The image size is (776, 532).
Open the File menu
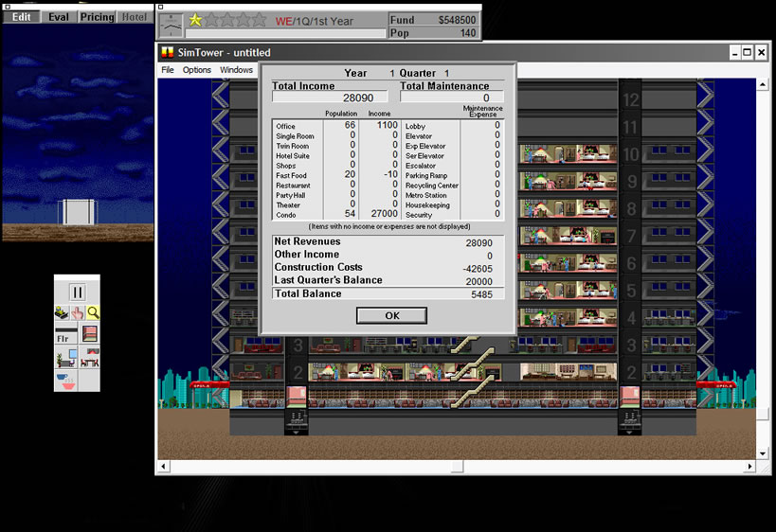click(168, 70)
